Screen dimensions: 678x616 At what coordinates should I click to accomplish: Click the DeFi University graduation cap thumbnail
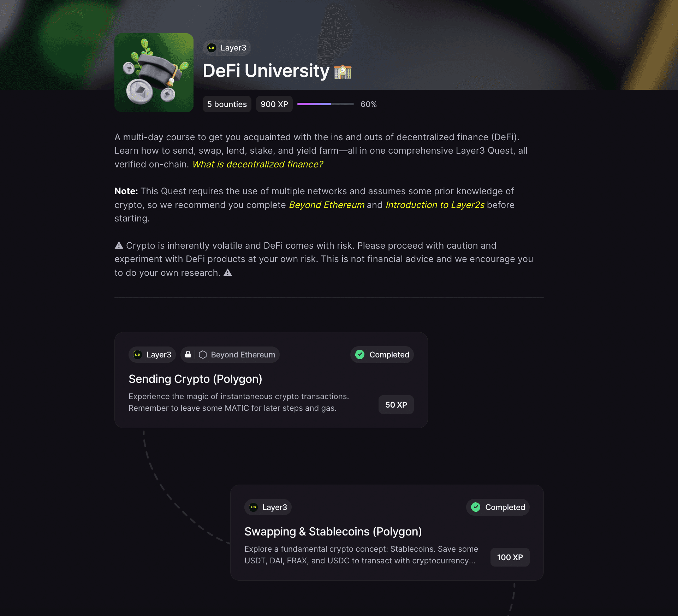click(154, 73)
